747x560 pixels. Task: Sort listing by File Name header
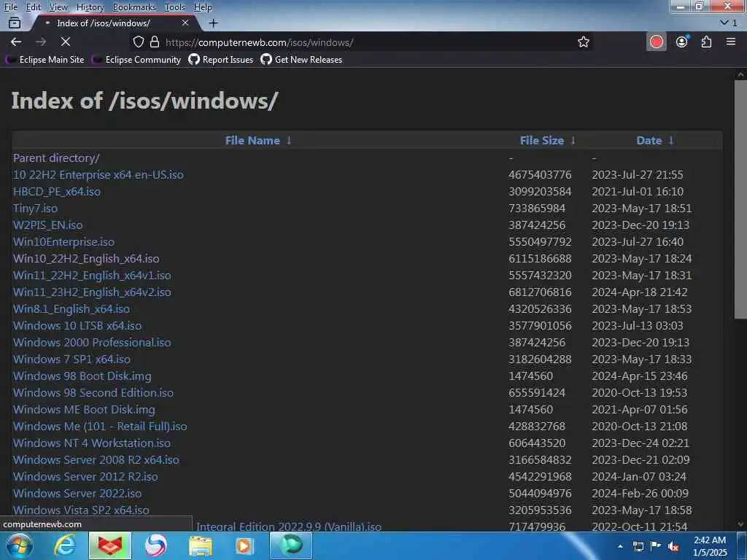click(252, 141)
